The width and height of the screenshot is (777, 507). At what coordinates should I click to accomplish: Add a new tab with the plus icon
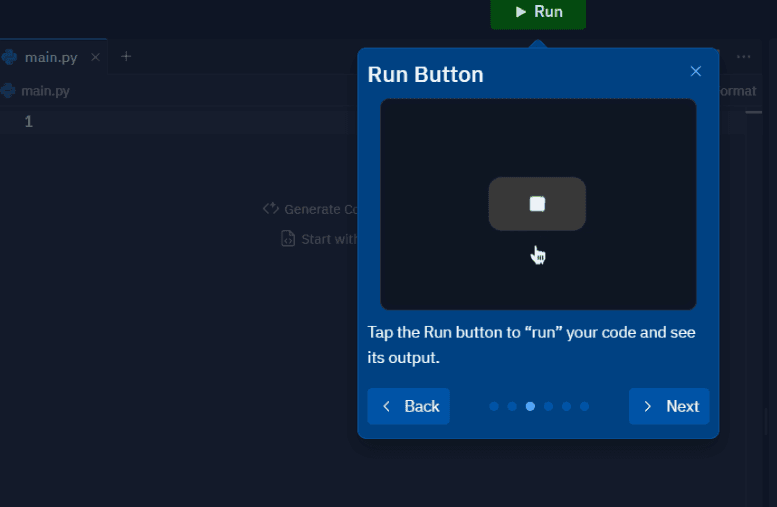(x=126, y=57)
